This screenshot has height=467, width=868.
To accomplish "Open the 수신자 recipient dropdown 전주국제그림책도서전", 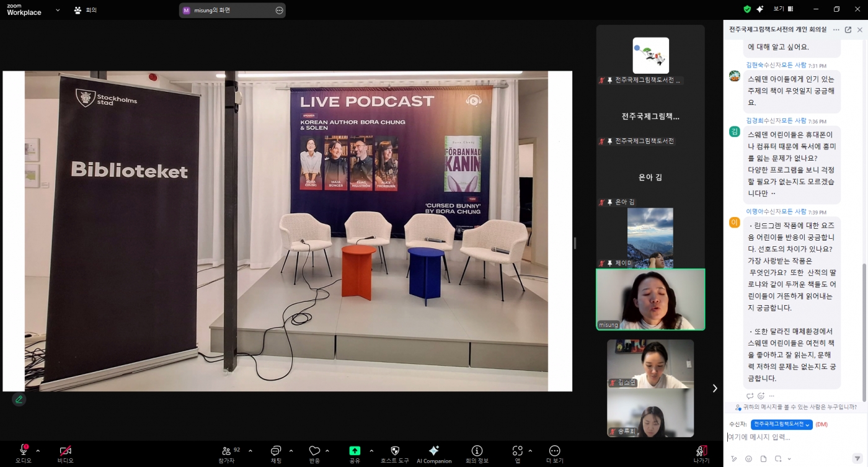I will pos(781,424).
